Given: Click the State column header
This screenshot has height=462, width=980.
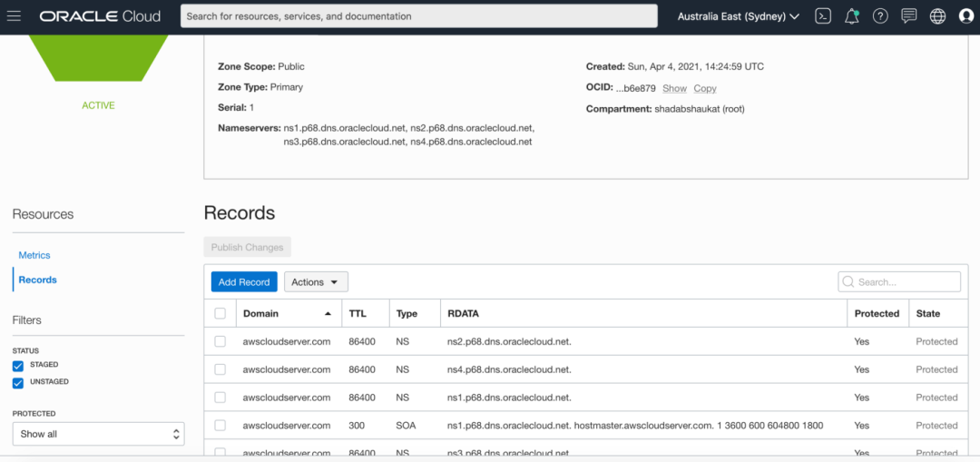Looking at the screenshot, I should (928, 314).
